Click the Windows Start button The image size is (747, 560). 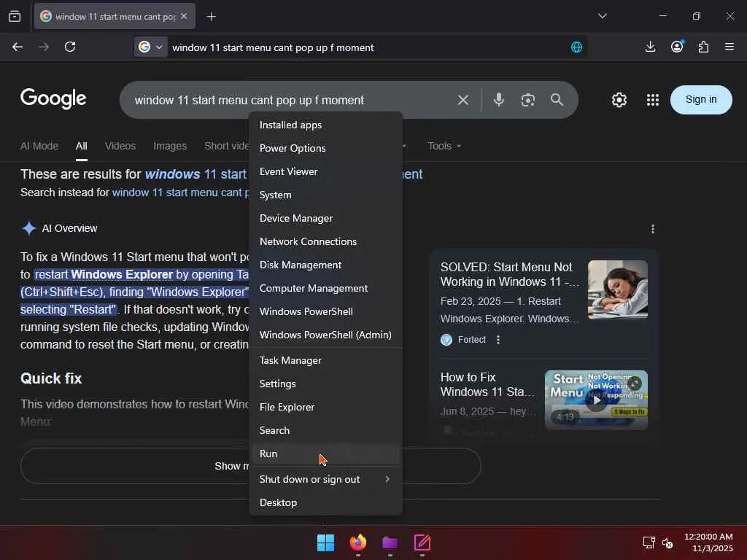click(x=326, y=542)
